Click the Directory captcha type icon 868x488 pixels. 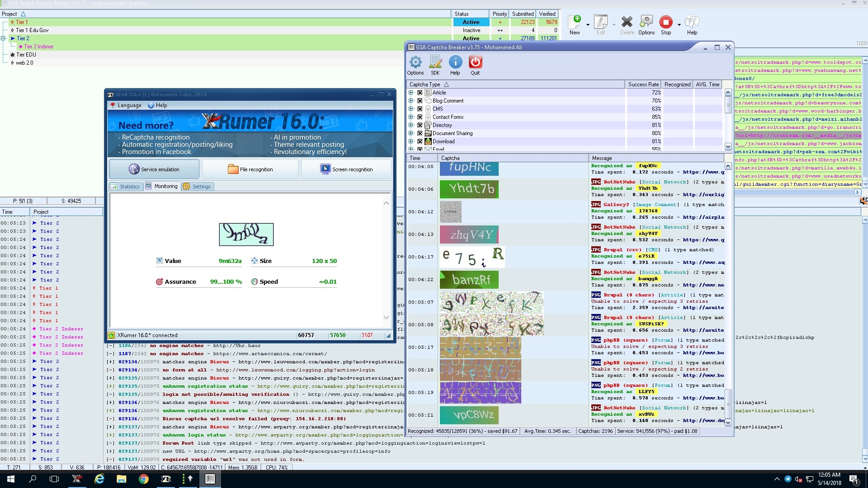[x=428, y=125]
